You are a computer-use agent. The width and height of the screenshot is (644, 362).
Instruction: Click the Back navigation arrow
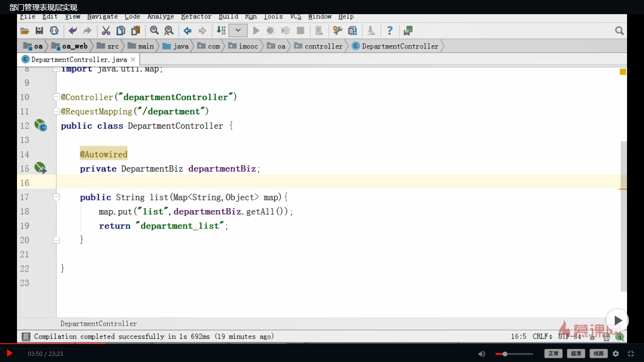pyautogui.click(x=188, y=31)
